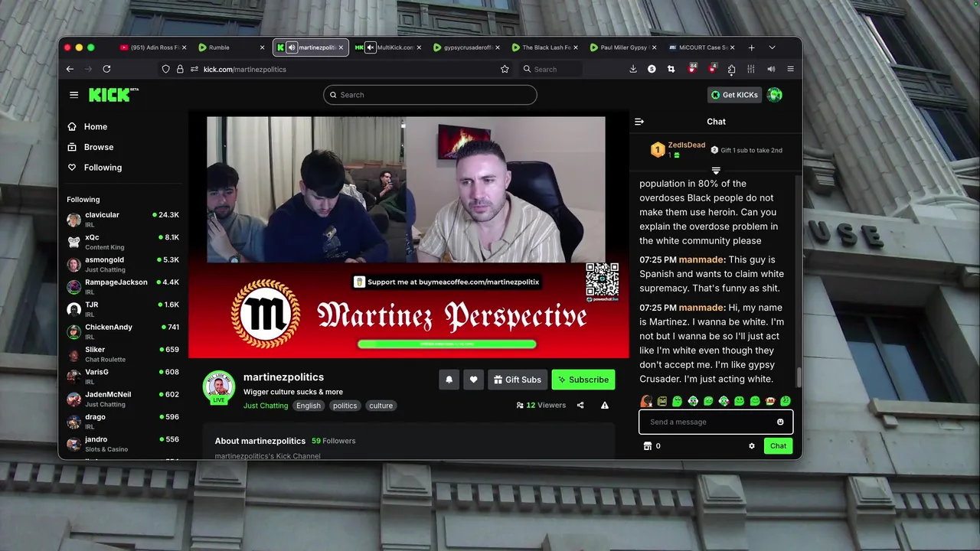Open RampageJackson channel in Following list
Image resolution: width=980 pixels, height=551 pixels.
[x=122, y=287]
